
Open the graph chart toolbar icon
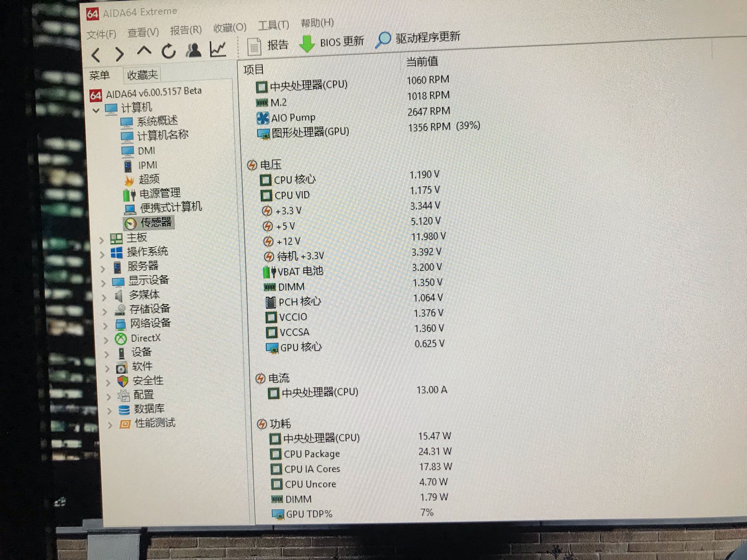point(218,49)
